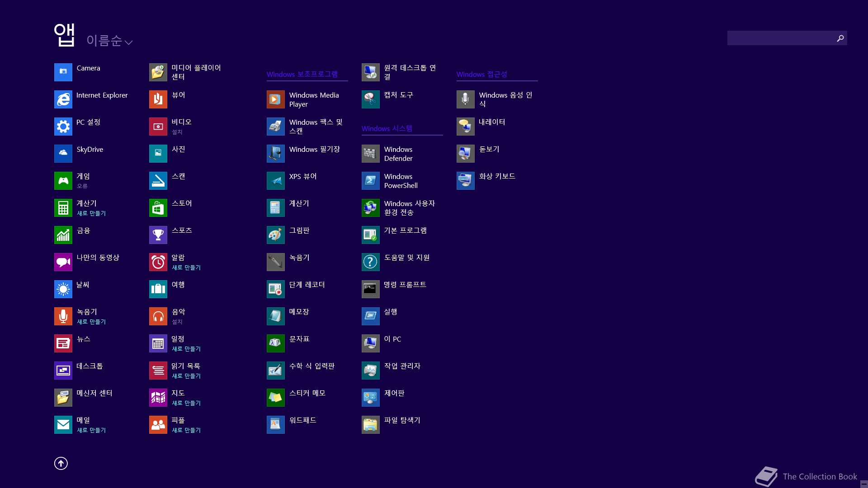Open the 제어판 icon
The width and height of the screenshot is (868, 488).
pyautogui.click(x=371, y=398)
